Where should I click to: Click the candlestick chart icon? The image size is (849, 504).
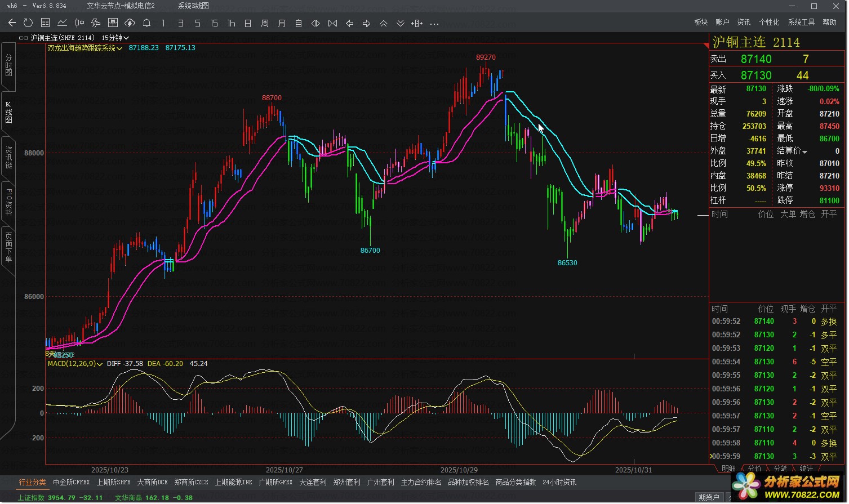(x=79, y=23)
